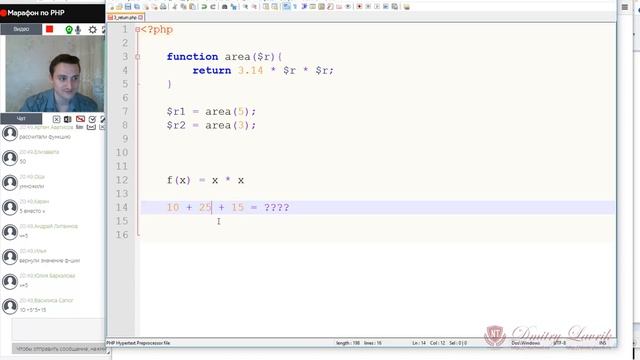
Task: Click the INS mode status indicator
Action: (602, 343)
